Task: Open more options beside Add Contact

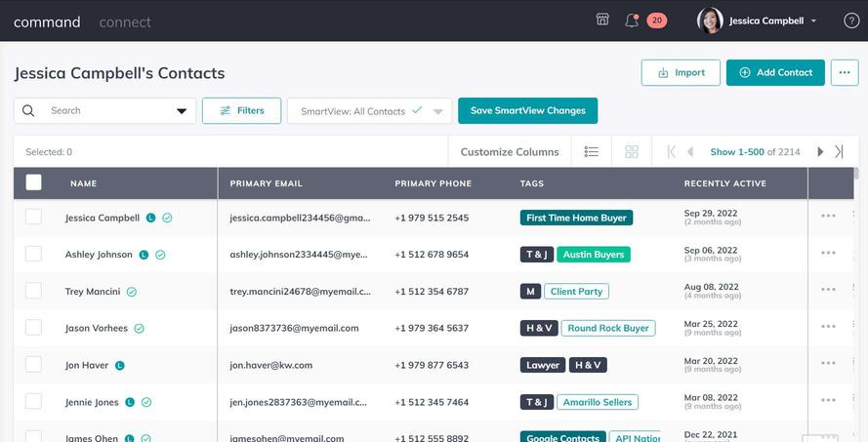Action: 845,72
